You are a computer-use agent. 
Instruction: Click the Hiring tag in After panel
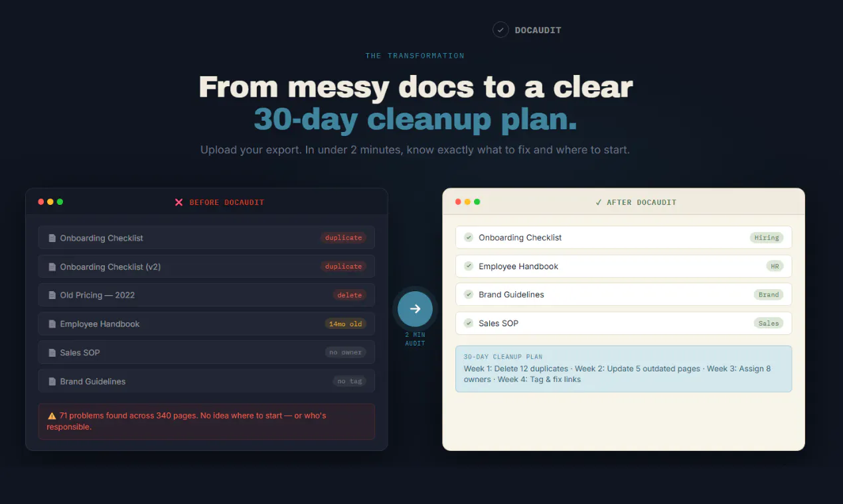pyautogui.click(x=766, y=237)
